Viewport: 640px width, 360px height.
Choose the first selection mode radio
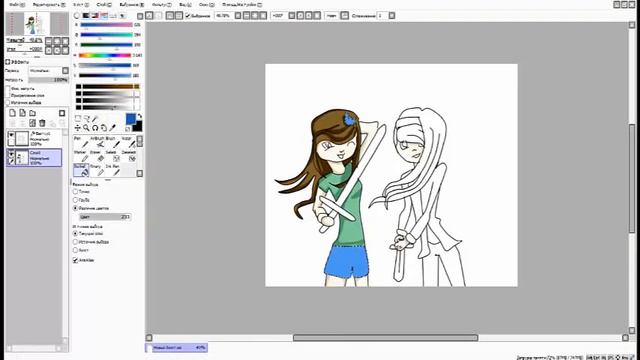click(75, 191)
